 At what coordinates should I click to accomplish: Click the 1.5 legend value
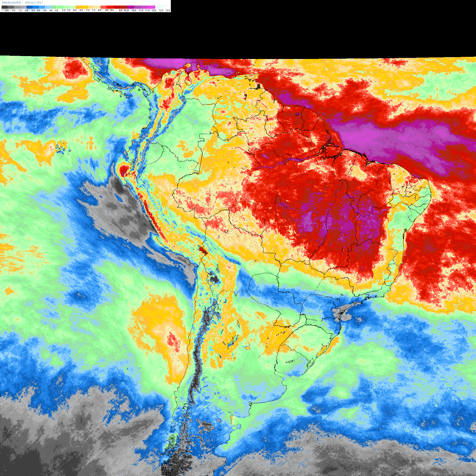[20, 10]
